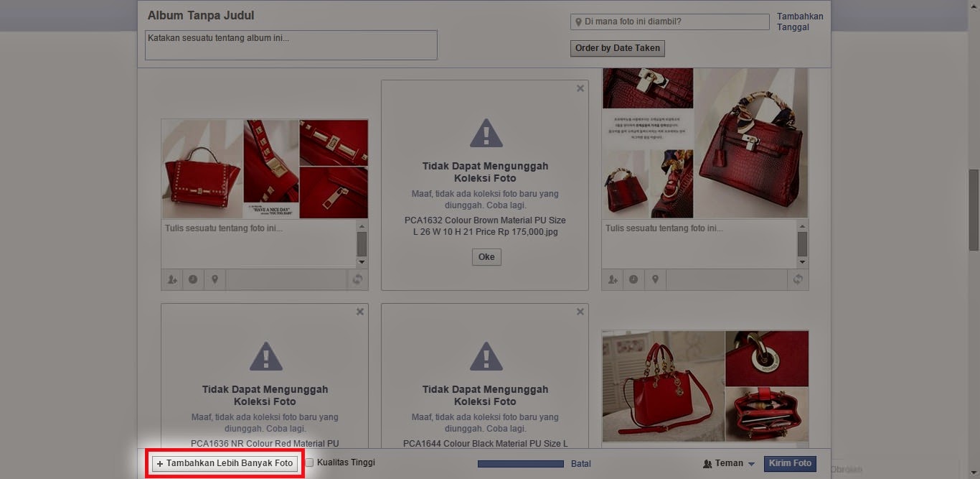Click location pin icon under studded red bag photo

pyautogui.click(x=215, y=279)
